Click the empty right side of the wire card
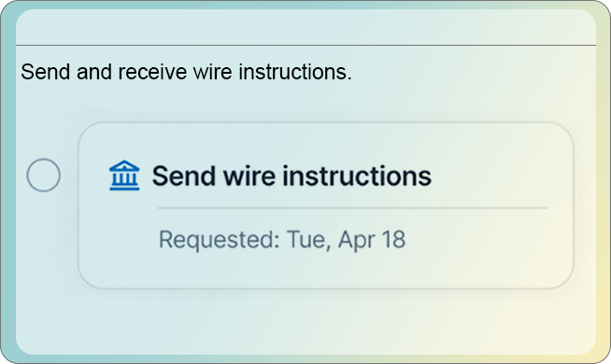This screenshot has width=611, height=364. click(503, 176)
